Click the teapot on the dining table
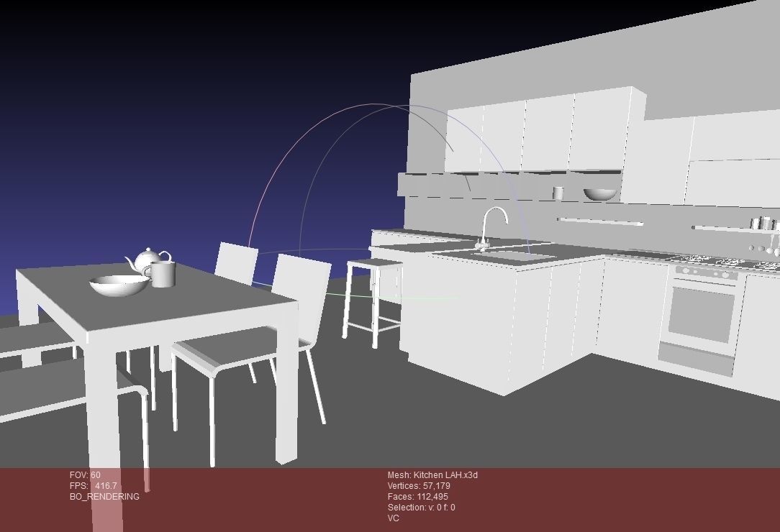The width and height of the screenshot is (780, 532). tap(148, 261)
